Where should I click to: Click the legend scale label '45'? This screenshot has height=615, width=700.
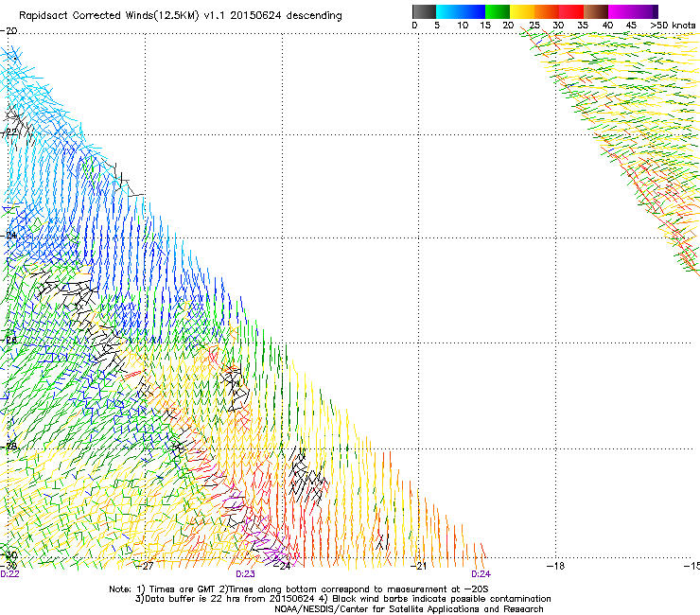pyautogui.click(x=631, y=25)
